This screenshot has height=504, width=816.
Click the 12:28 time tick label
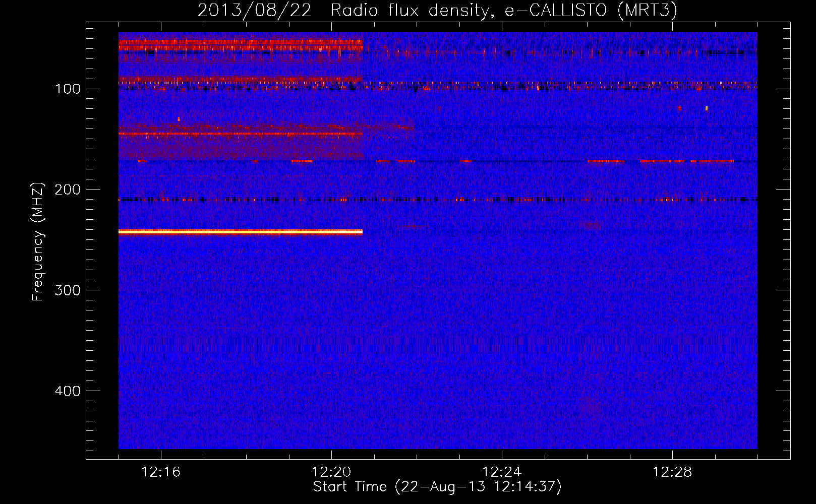(x=672, y=472)
